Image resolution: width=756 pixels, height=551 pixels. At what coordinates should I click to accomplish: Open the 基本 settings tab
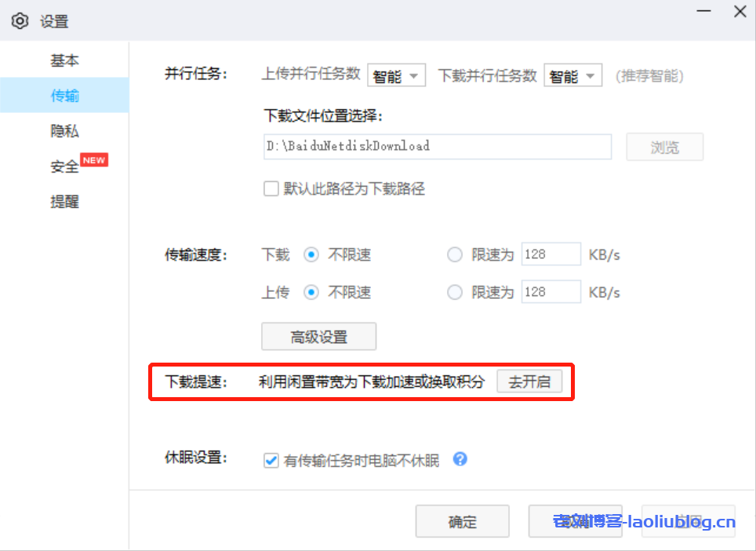click(64, 60)
